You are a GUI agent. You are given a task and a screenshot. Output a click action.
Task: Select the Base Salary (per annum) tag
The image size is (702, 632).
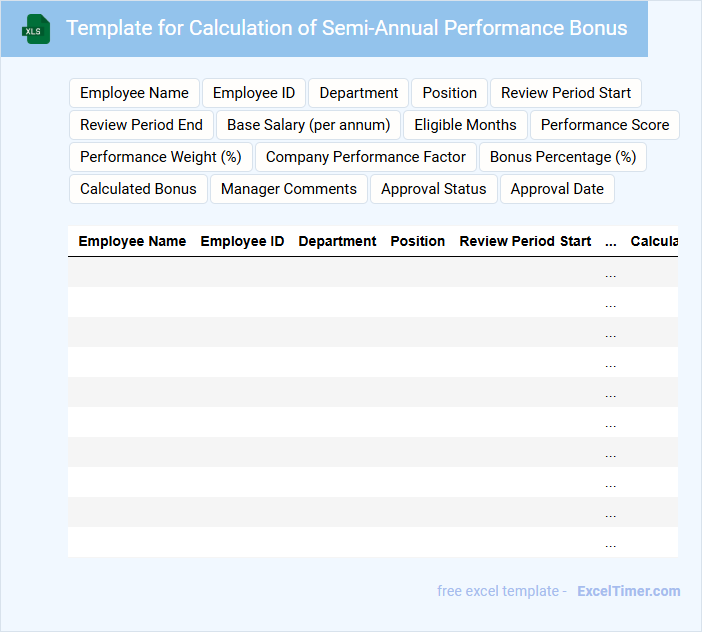pos(309,125)
